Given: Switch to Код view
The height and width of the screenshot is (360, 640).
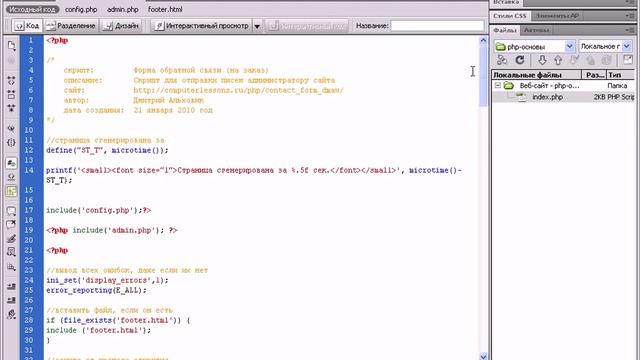Looking at the screenshot, I should [x=27, y=26].
